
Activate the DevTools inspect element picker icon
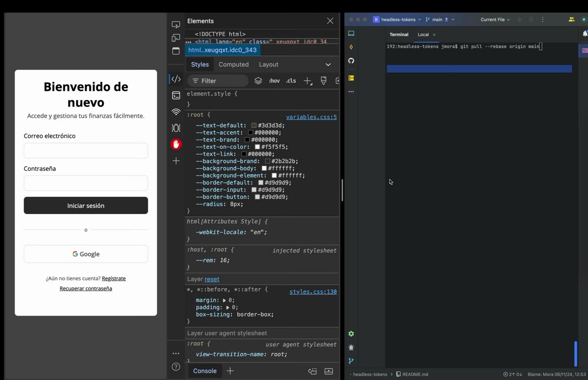click(175, 25)
